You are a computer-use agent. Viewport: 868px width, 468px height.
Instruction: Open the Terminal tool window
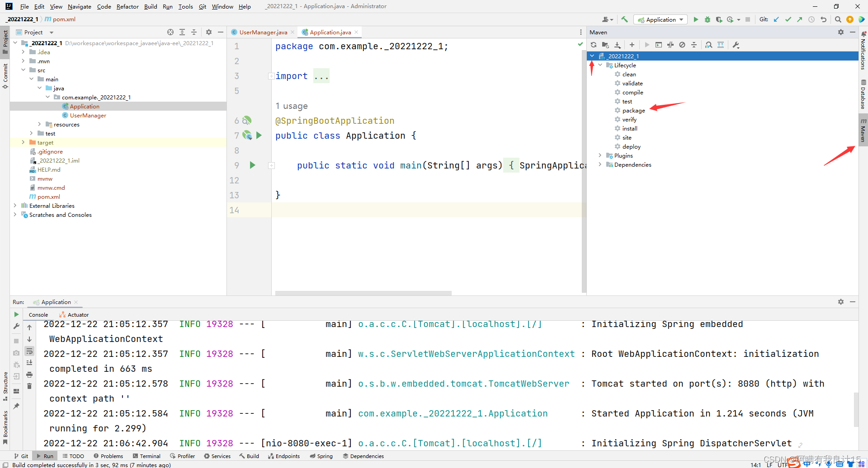pos(146,456)
